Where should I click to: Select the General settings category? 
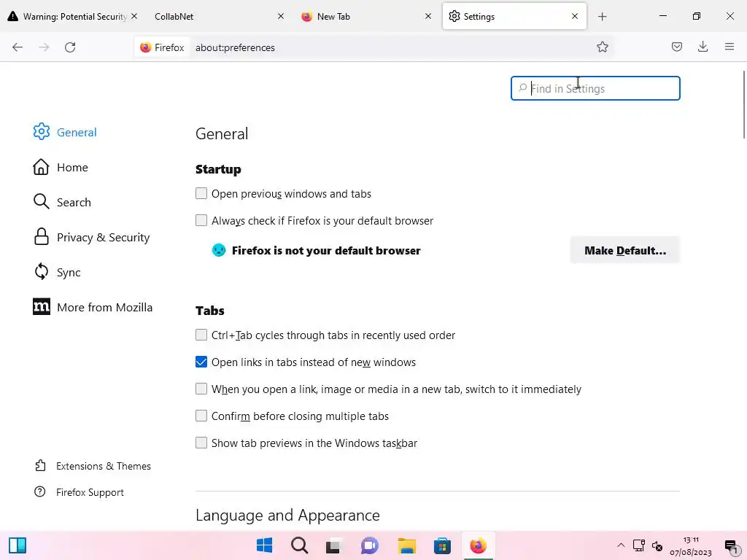point(65,132)
